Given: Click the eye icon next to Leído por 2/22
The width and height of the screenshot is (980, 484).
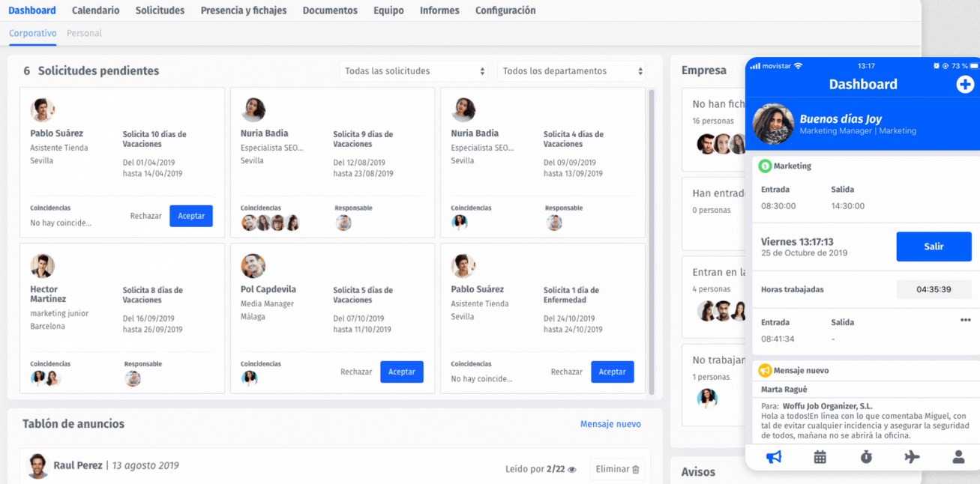Looking at the screenshot, I should coord(572,470).
